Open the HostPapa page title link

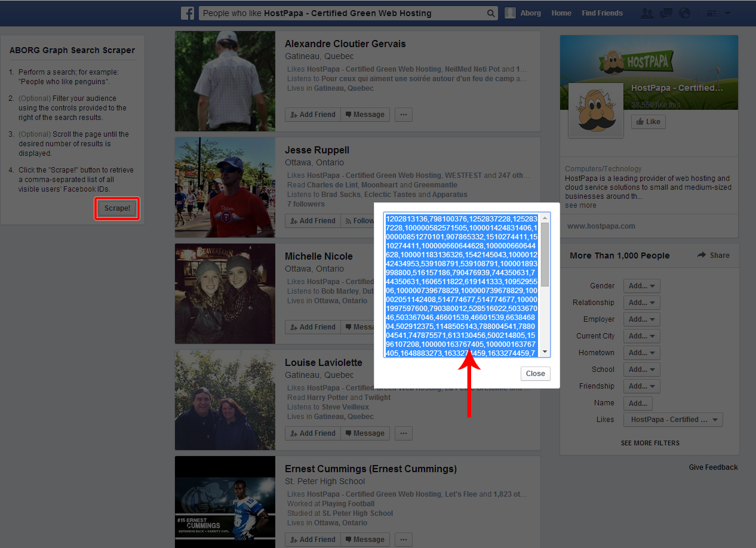coord(677,88)
